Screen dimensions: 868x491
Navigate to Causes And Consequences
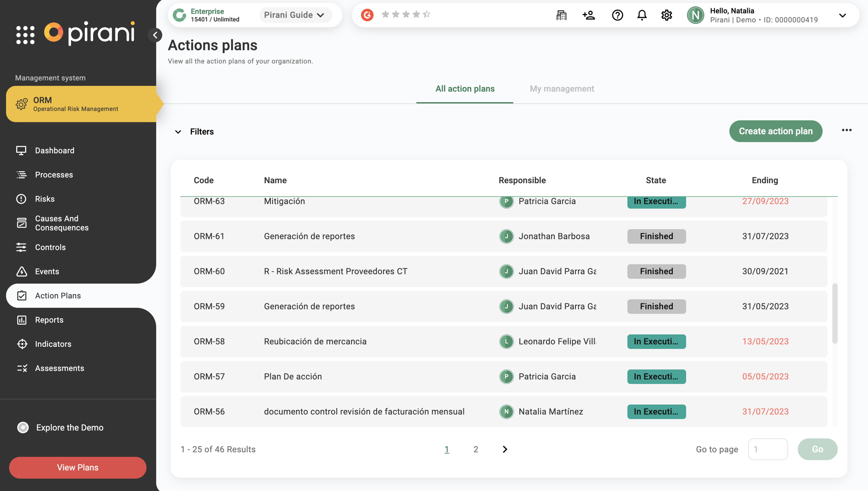(62, 223)
